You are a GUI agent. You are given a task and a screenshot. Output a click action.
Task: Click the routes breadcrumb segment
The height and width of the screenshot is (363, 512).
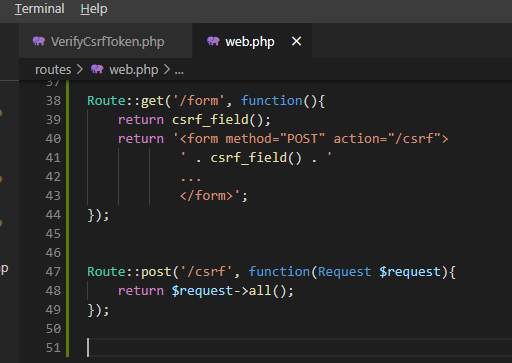[53, 70]
